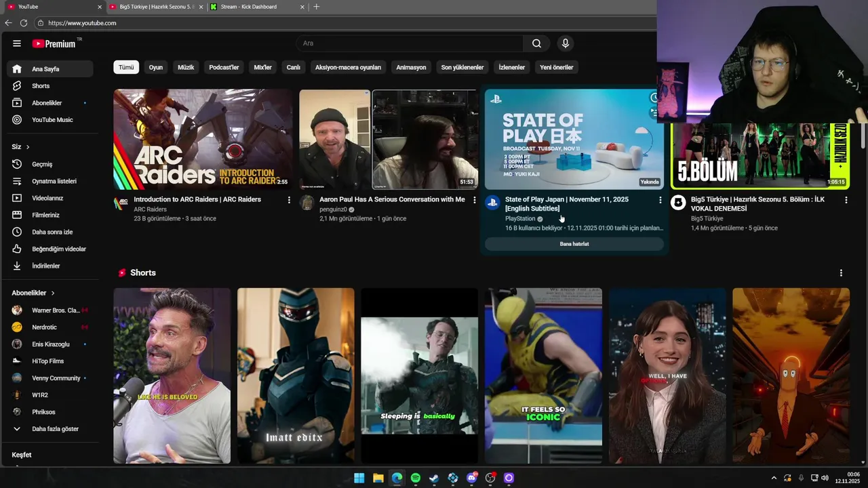Screen dimensions: 868x488
Task: Open Discord from the taskbar
Action: [472, 478]
